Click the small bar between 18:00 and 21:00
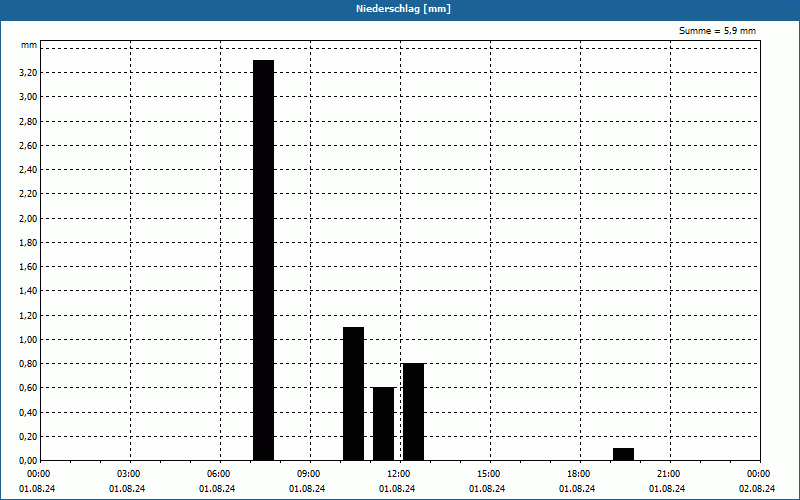The height and width of the screenshot is (500, 800). [623, 454]
